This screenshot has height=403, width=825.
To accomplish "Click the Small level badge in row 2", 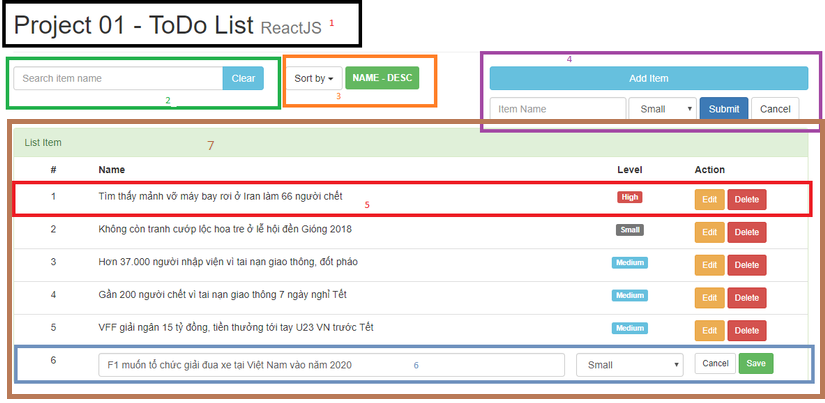I will [630, 230].
